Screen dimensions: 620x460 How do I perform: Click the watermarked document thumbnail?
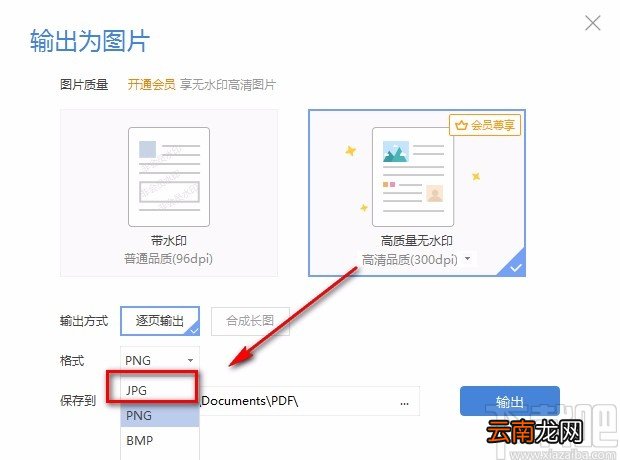pyautogui.click(x=169, y=177)
